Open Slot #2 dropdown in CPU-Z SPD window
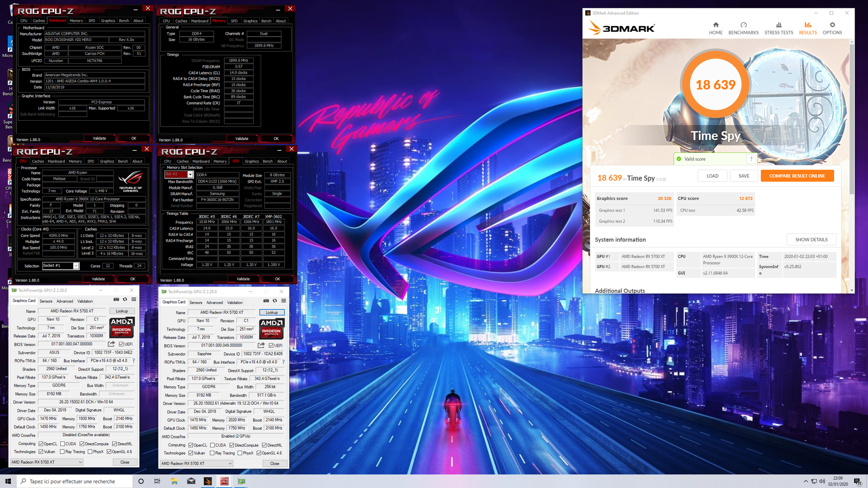This screenshot has width=868, height=488. click(x=190, y=175)
